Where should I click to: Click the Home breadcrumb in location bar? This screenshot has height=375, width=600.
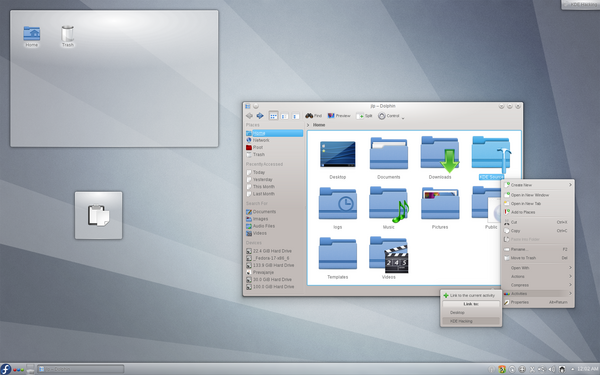[x=319, y=125]
